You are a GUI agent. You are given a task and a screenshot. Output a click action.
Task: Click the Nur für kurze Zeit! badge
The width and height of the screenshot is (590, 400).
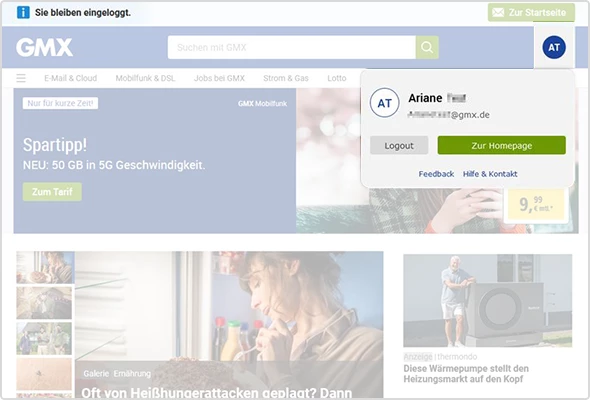(x=60, y=103)
